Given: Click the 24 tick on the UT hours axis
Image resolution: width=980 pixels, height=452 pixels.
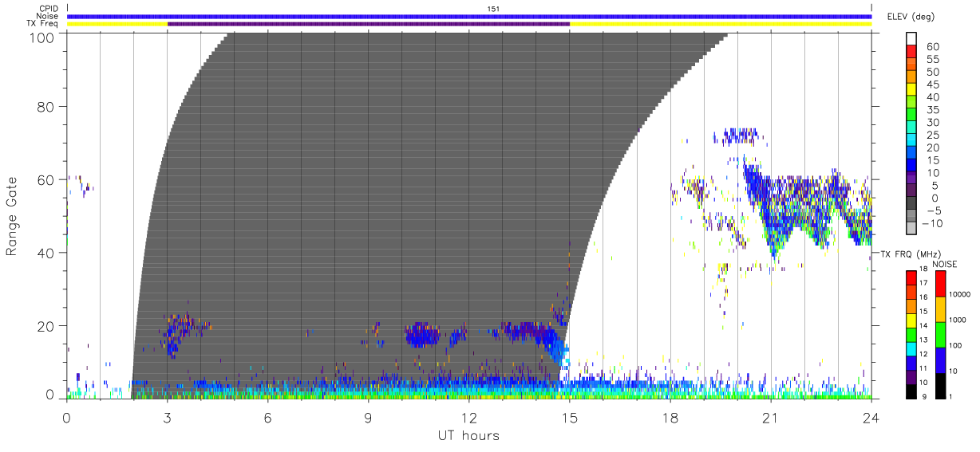Looking at the screenshot, I should coord(871,417).
